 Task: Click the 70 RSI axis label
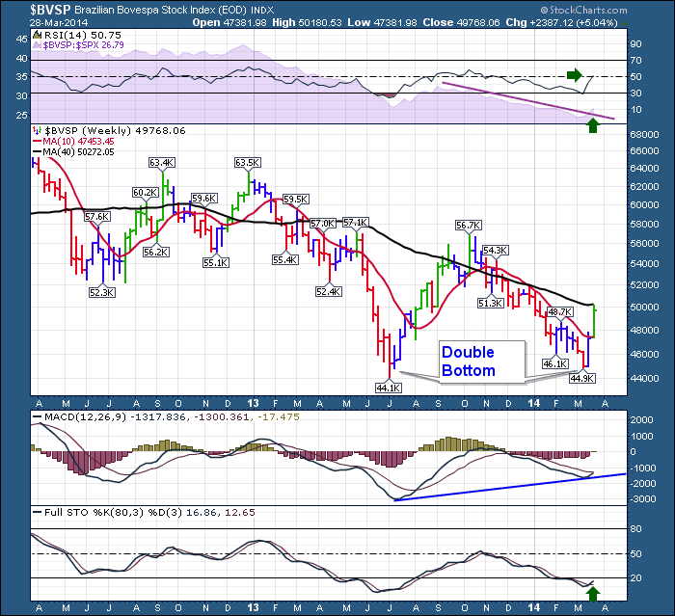(635, 61)
